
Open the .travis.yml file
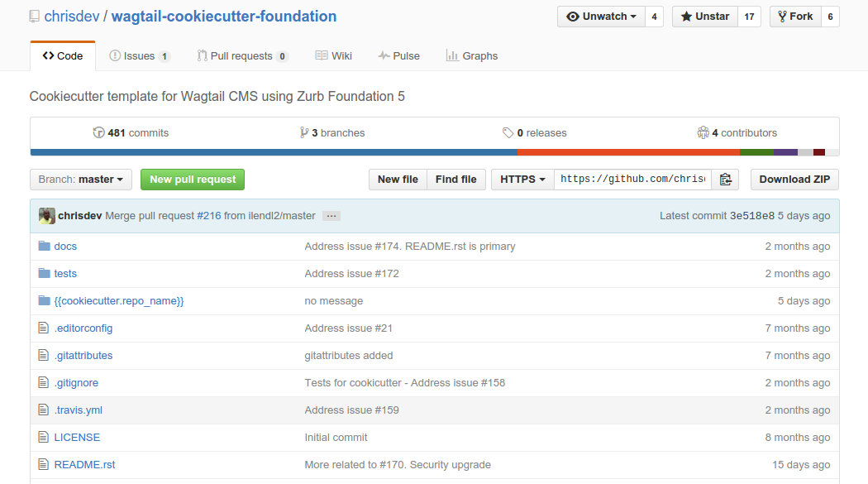[x=79, y=410]
